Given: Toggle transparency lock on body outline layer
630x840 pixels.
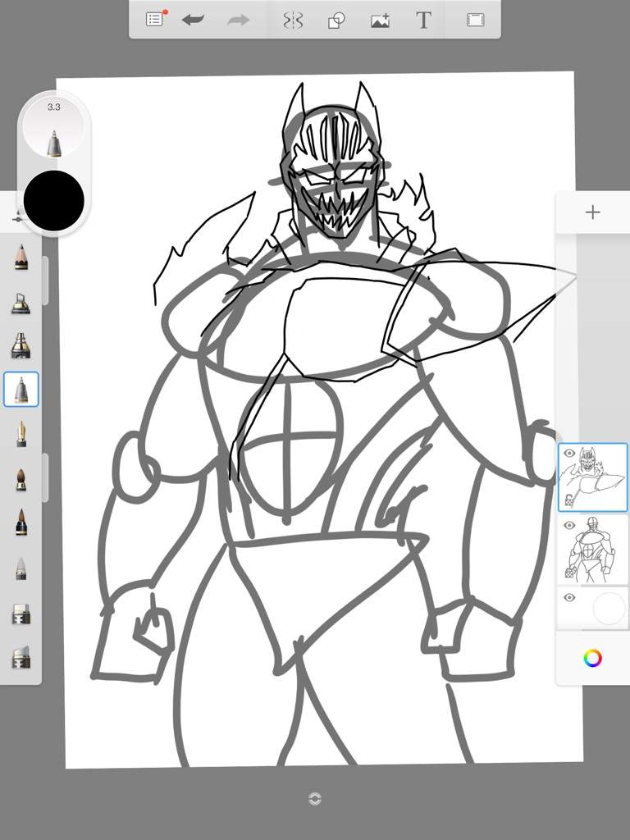Looking at the screenshot, I should (x=569, y=573).
